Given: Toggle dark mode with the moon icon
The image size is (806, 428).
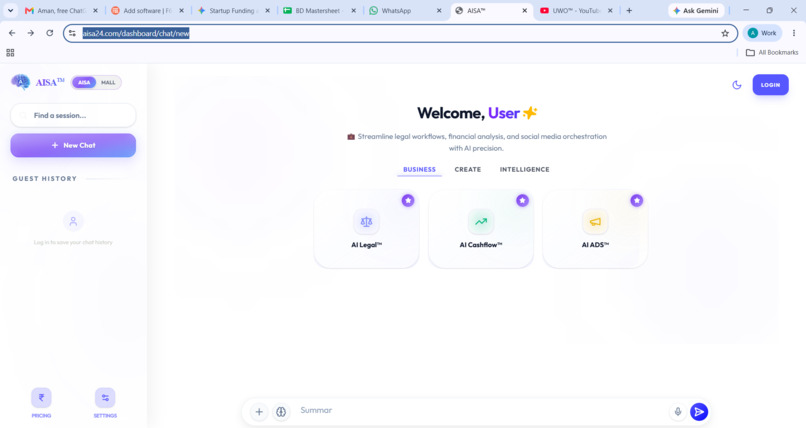Looking at the screenshot, I should 737,85.
